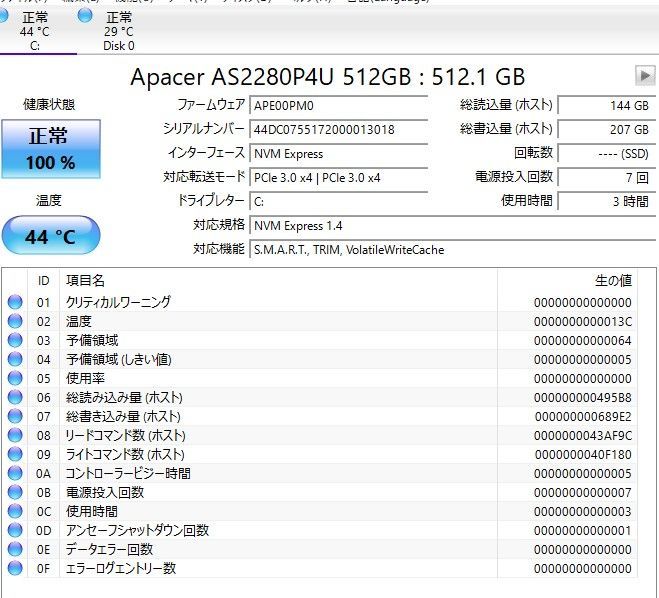Select the クリティカルワーニング row name
This screenshot has height=598, width=659.
[x=119, y=302]
